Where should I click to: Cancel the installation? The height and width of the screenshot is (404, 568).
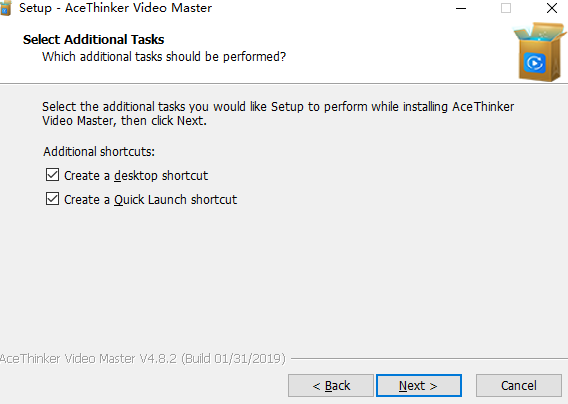[x=519, y=386]
